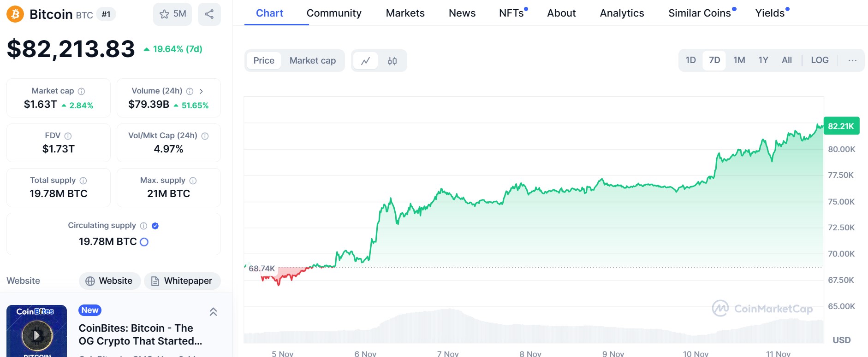
Task: Click the 21M BTC max supply value
Action: (169, 194)
